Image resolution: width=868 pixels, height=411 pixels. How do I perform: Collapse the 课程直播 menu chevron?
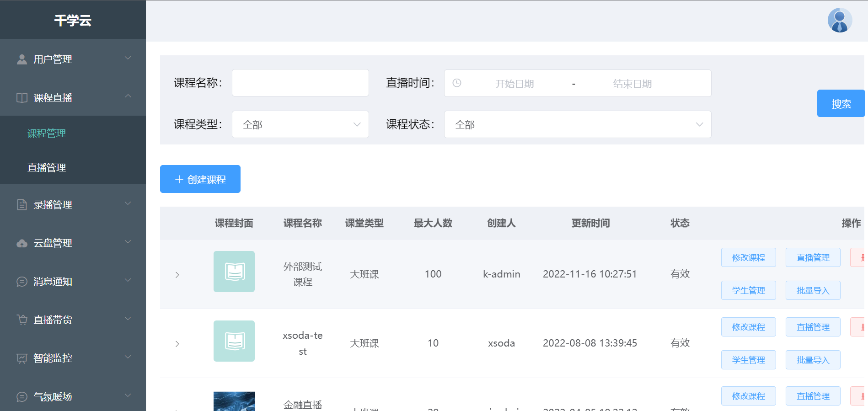tap(128, 96)
